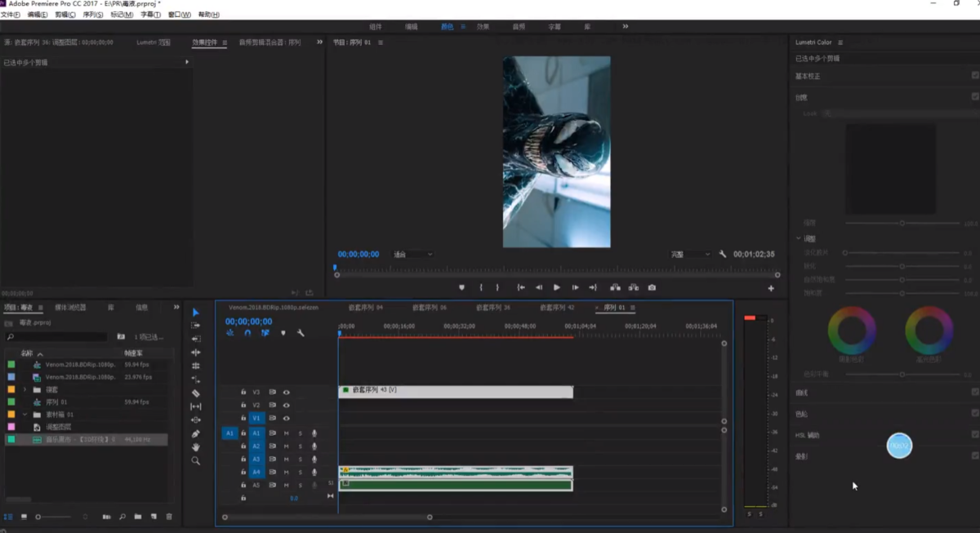This screenshot has height=533, width=980.
Task: Click the shadow tint color wheel
Action: pos(852,330)
